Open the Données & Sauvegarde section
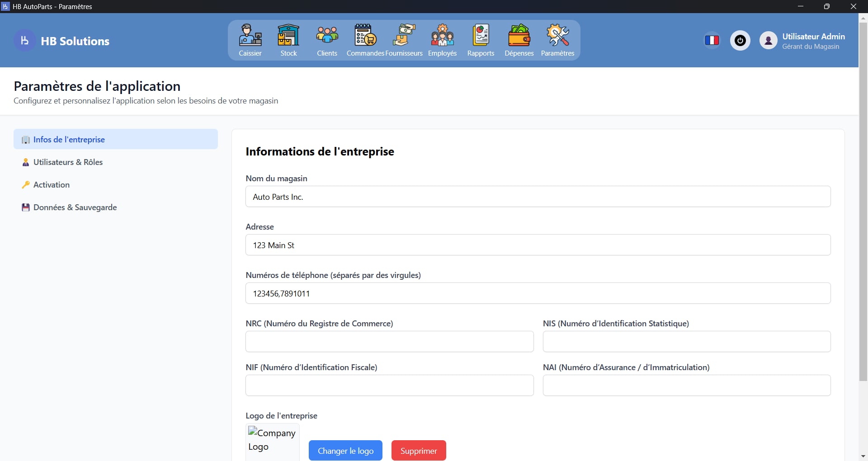 pyautogui.click(x=75, y=207)
